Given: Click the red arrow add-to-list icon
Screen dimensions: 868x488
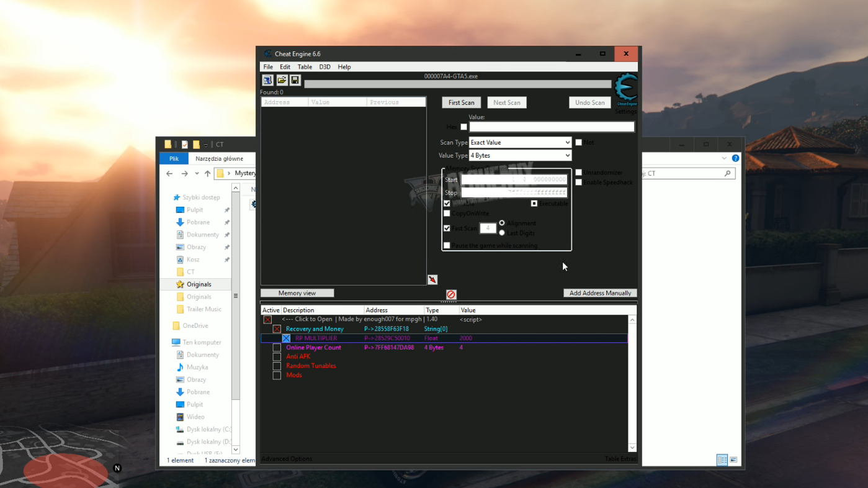Looking at the screenshot, I should (432, 280).
